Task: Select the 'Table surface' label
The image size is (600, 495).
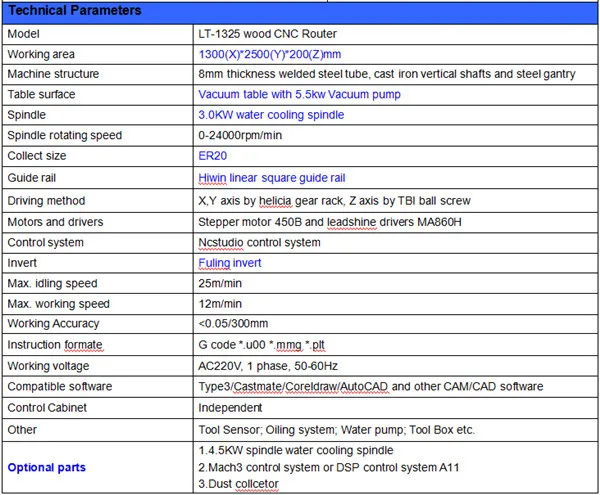Action: (x=41, y=94)
